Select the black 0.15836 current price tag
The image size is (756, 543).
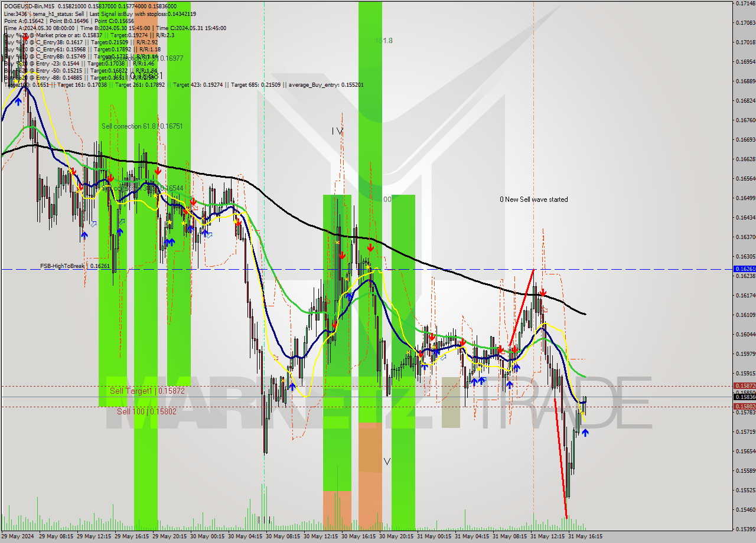tap(744, 397)
